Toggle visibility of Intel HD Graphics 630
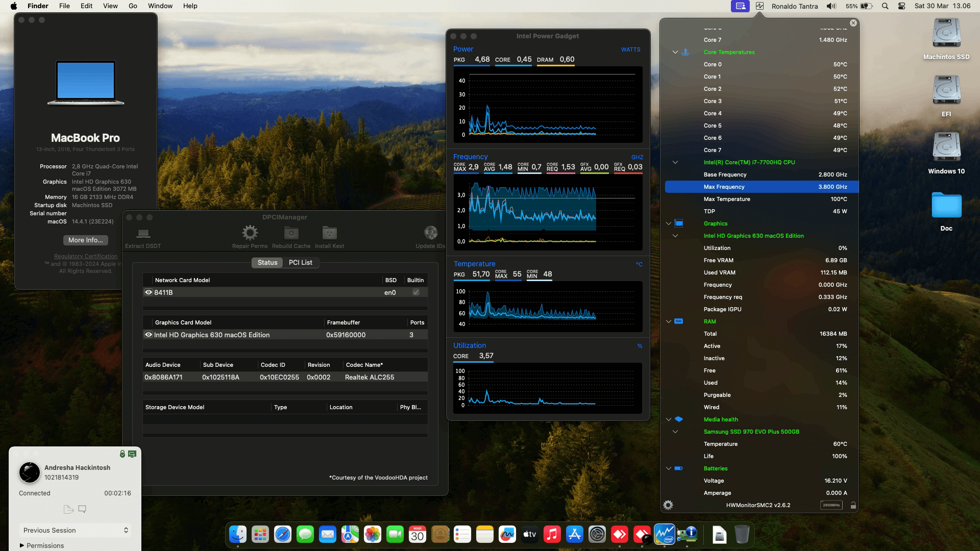980x551 pixels. (148, 335)
